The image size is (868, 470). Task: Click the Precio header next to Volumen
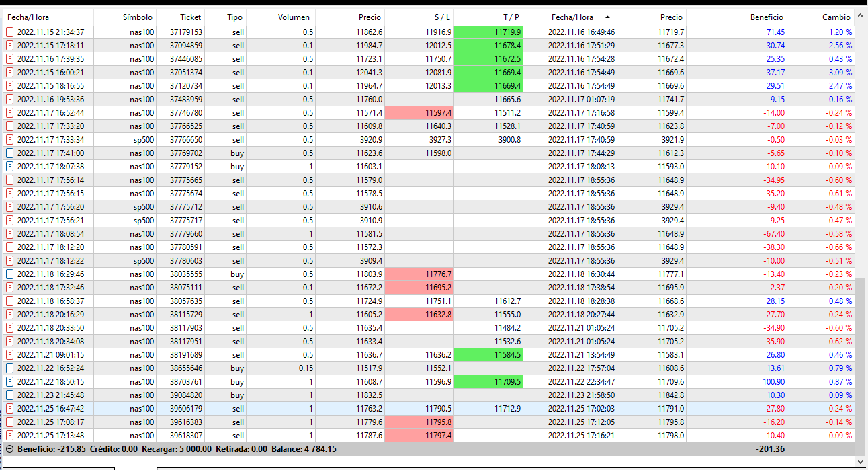click(350, 17)
